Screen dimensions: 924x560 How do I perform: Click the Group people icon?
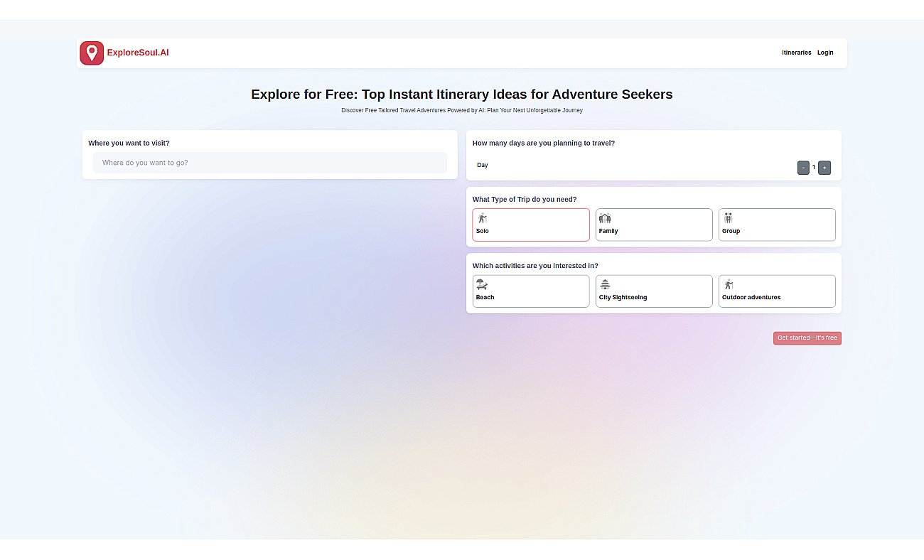click(x=728, y=218)
